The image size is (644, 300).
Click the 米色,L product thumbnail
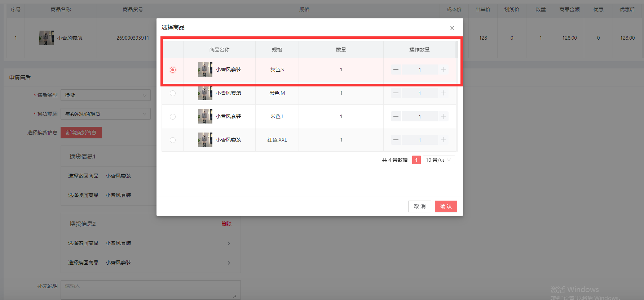tap(205, 116)
